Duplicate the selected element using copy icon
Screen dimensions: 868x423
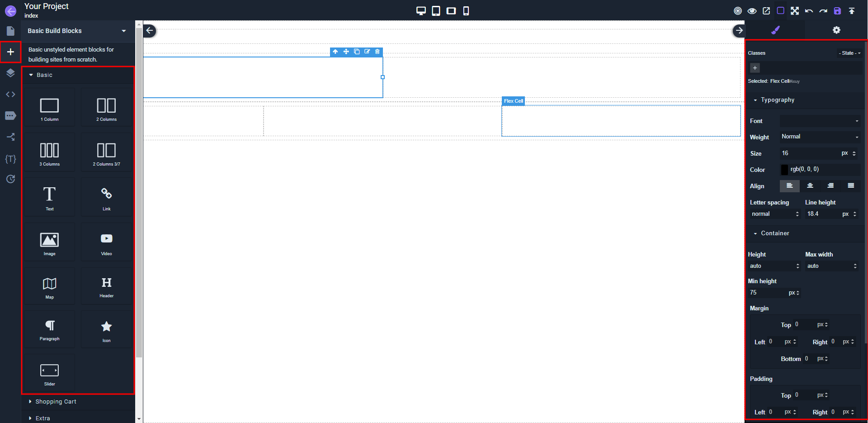(x=357, y=52)
